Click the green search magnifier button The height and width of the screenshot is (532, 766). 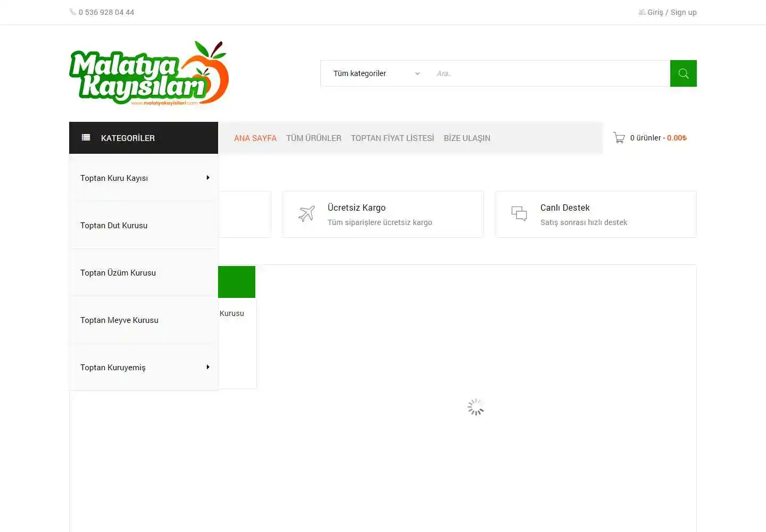(x=684, y=73)
